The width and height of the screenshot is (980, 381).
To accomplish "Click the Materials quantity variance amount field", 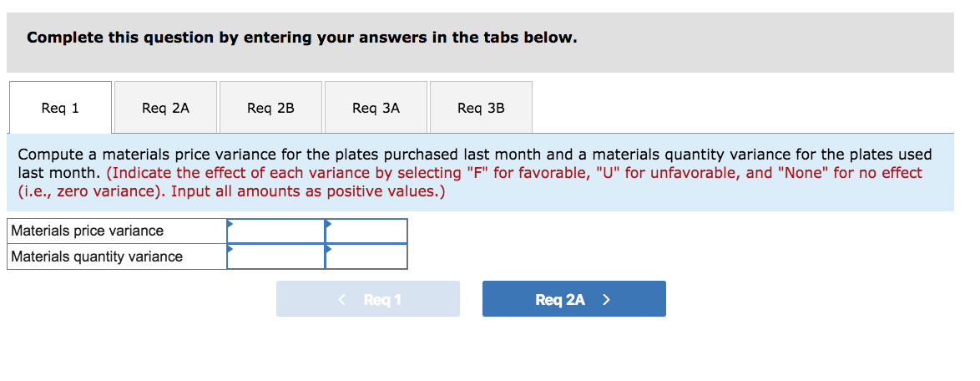I will [x=276, y=257].
